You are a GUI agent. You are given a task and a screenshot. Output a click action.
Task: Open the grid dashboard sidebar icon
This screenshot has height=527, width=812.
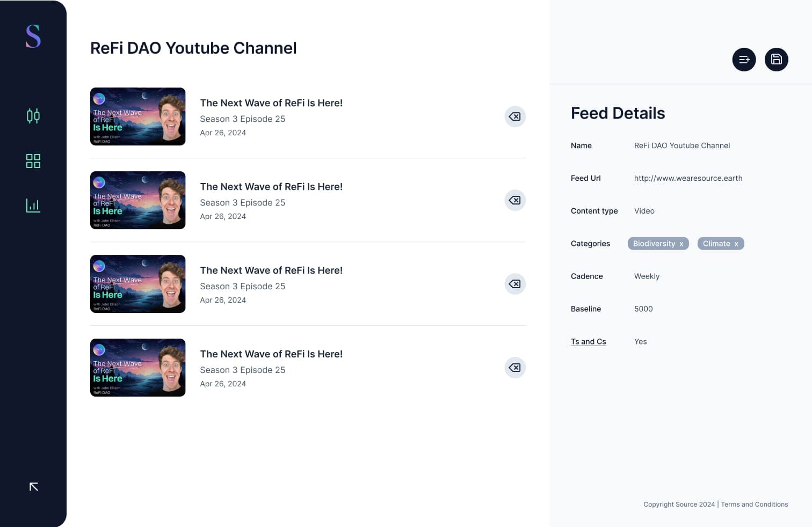click(x=33, y=161)
